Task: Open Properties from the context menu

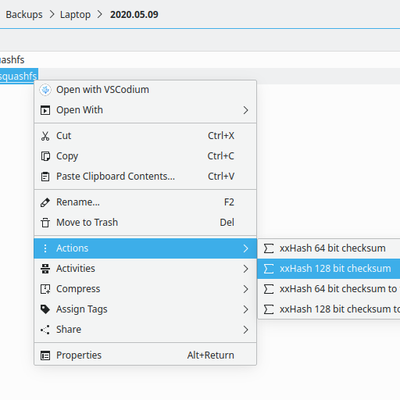Action: click(145, 356)
